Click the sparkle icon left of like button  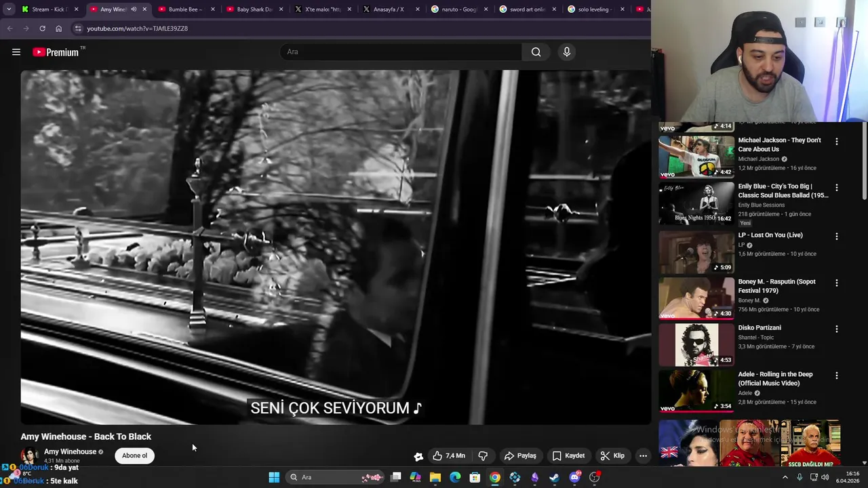tap(418, 456)
